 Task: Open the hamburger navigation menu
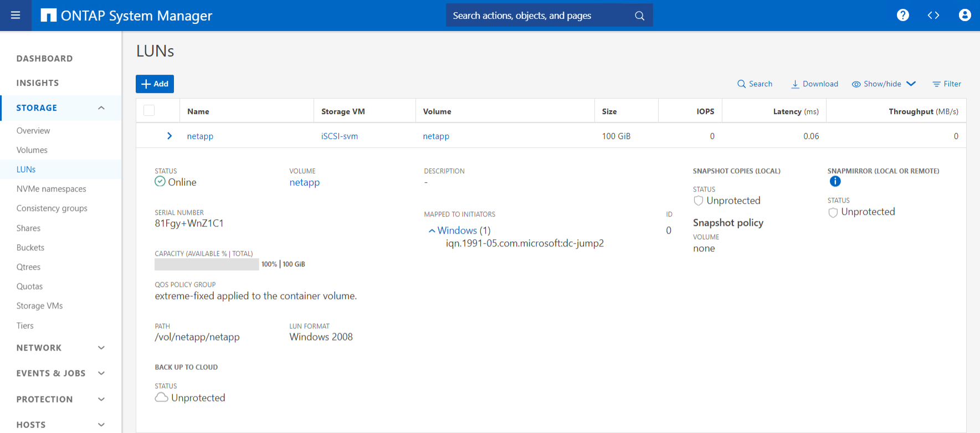[16, 15]
